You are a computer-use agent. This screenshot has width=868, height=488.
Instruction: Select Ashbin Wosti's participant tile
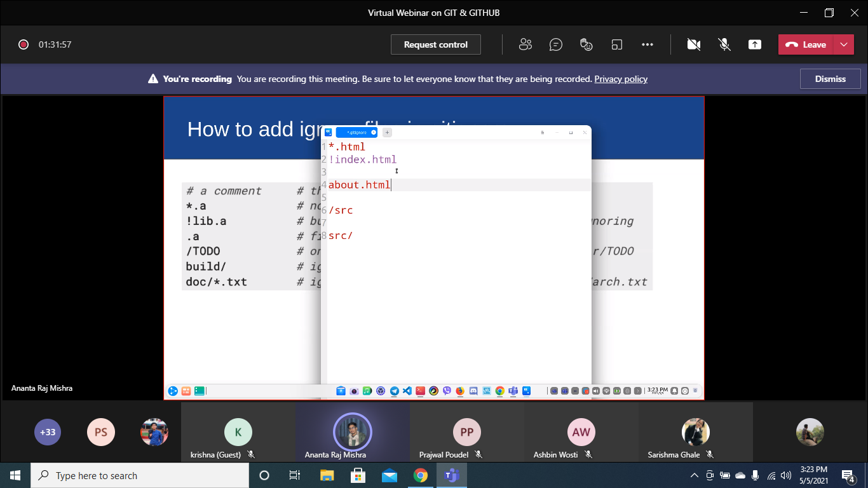pos(581,432)
